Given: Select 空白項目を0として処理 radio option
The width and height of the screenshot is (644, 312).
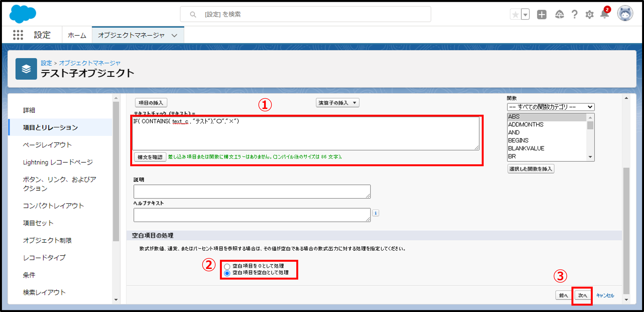Looking at the screenshot, I should click(227, 266).
